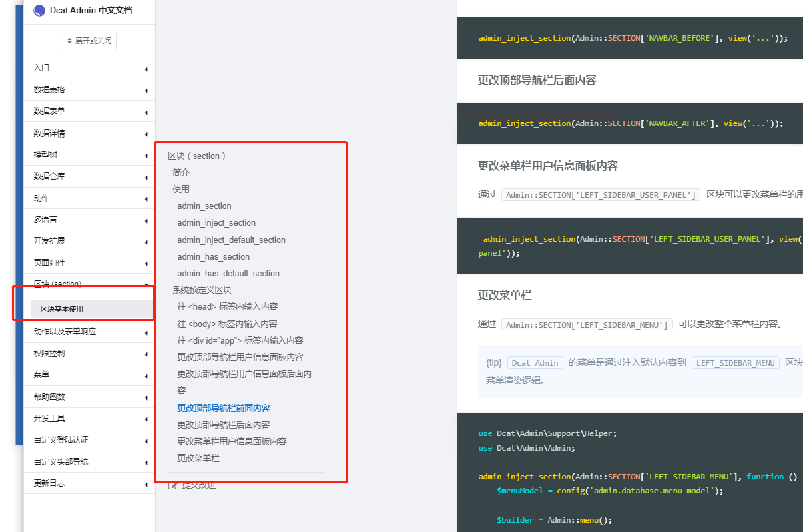This screenshot has height=532, width=803.
Task: Click the NAVBAR_BEFORE code block
Action: click(630, 38)
